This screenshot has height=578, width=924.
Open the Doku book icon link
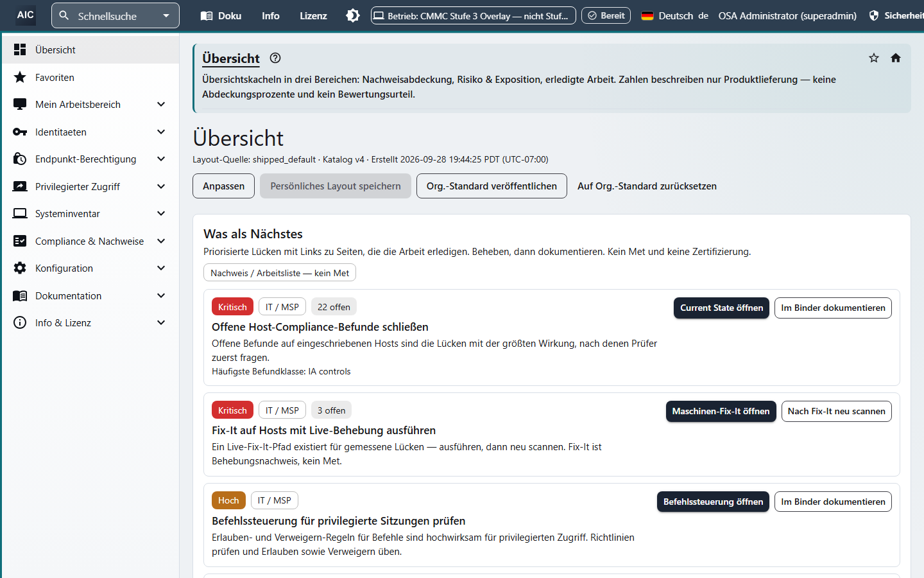[x=207, y=16]
